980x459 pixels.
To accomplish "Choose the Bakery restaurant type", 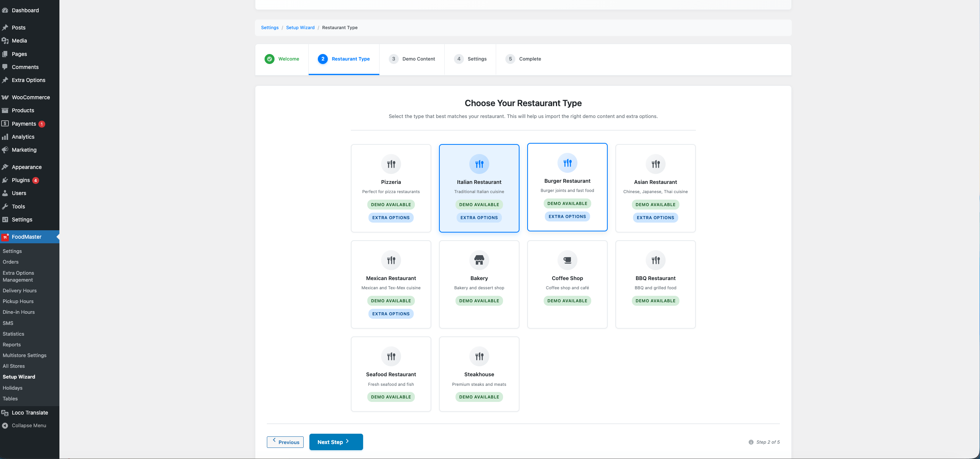I will click(x=479, y=284).
